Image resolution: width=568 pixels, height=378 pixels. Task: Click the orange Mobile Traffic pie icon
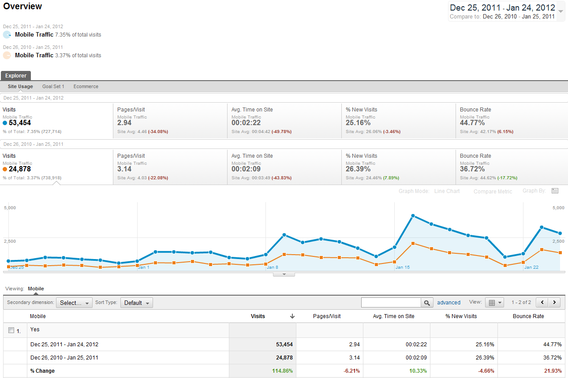click(7, 55)
